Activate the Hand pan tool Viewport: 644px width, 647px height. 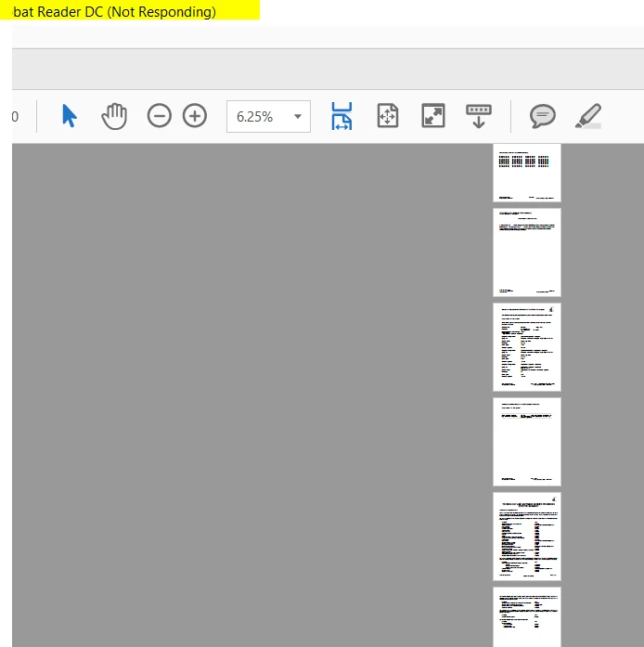click(x=114, y=116)
